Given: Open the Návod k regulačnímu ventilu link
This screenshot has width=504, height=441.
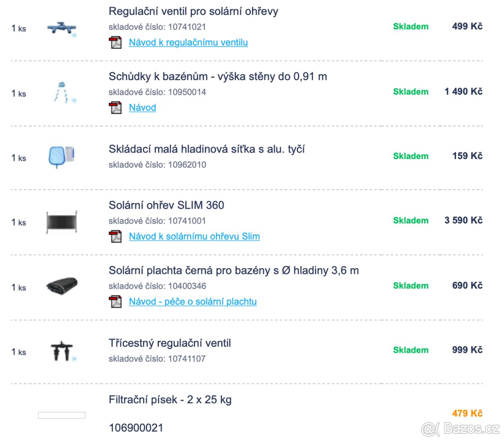Looking at the screenshot, I should [188, 42].
